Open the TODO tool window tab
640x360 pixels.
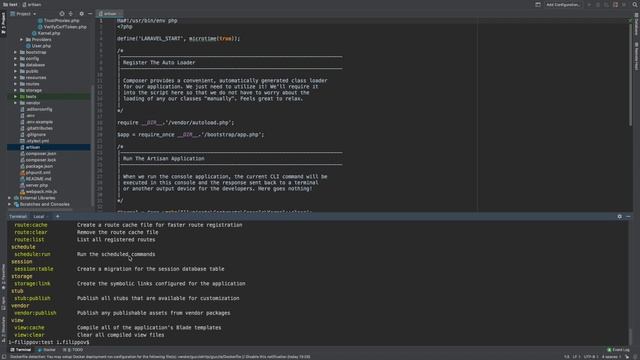pyautogui.click(x=74, y=350)
